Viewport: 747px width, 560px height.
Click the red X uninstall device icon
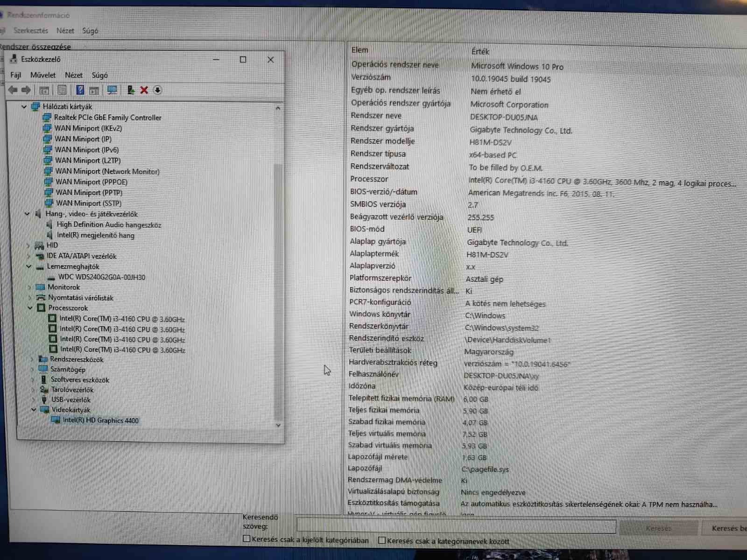(144, 90)
